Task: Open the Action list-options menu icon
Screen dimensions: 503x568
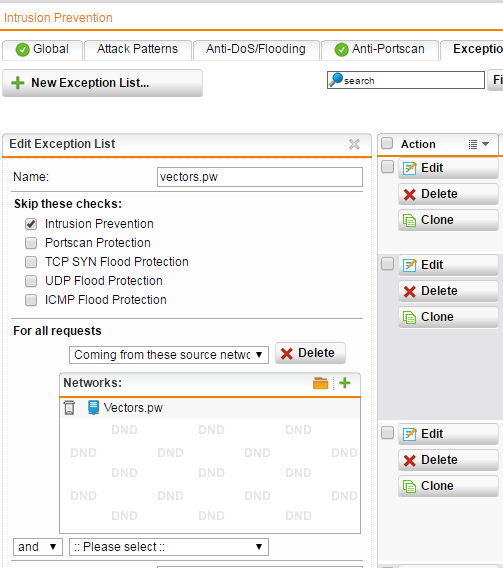Action: (478, 144)
